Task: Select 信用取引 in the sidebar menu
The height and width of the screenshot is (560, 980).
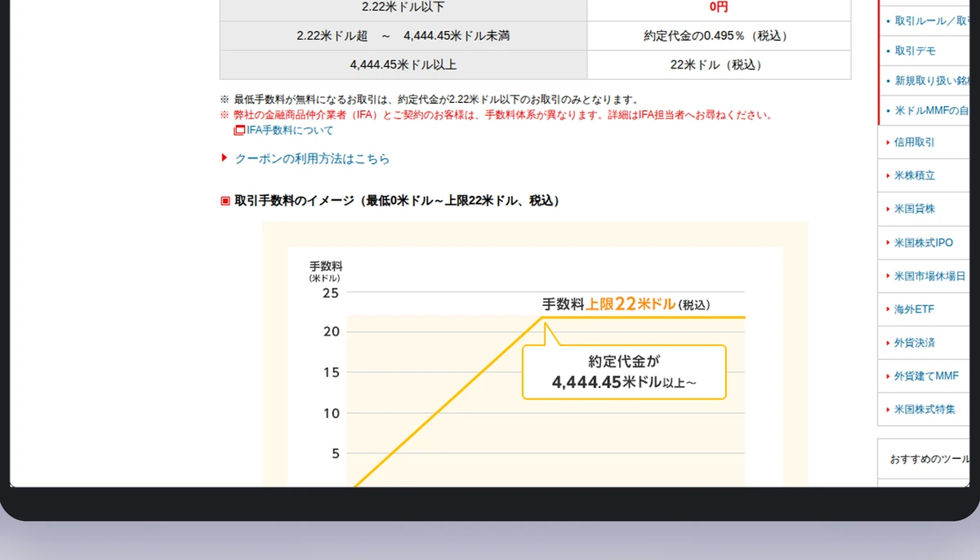Action: tap(915, 142)
